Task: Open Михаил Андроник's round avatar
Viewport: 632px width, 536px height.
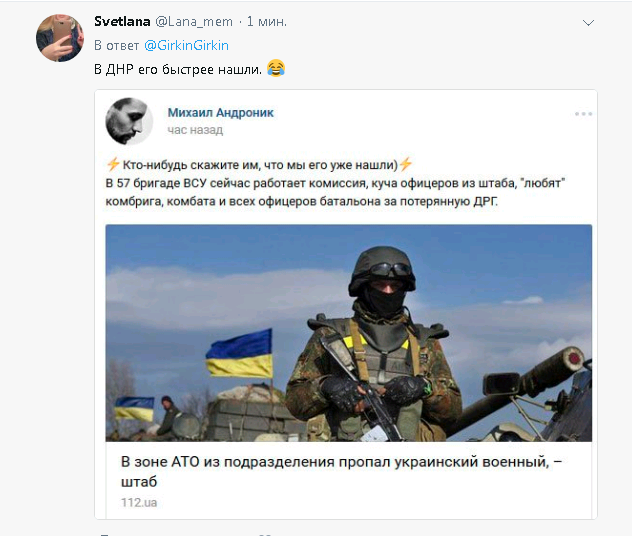Action: (129, 121)
